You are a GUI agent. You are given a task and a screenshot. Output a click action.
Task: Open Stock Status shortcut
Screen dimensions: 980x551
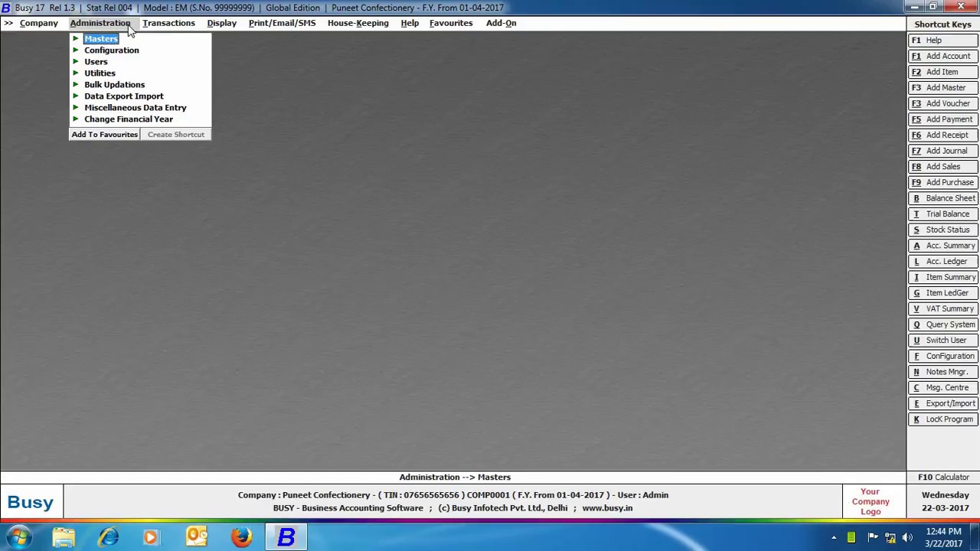(x=943, y=230)
